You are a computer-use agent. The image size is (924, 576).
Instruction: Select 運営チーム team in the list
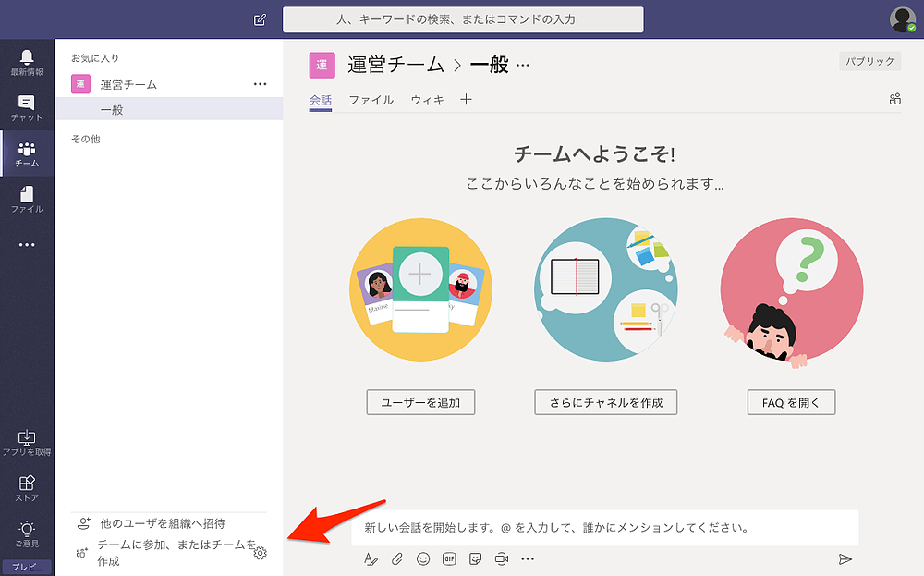pos(128,84)
